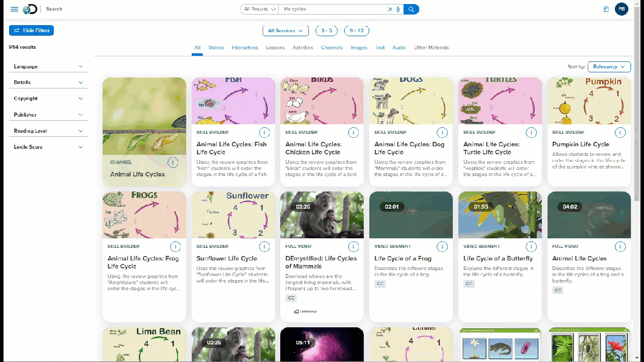The height and width of the screenshot is (362, 644).
Task: Open the hamburger navigation menu
Action: click(14, 9)
